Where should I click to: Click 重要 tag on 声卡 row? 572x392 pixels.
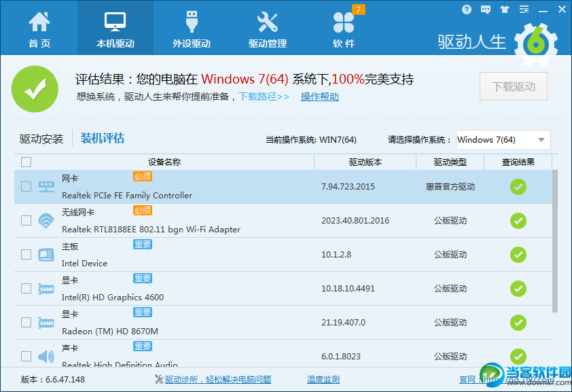[x=142, y=346]
